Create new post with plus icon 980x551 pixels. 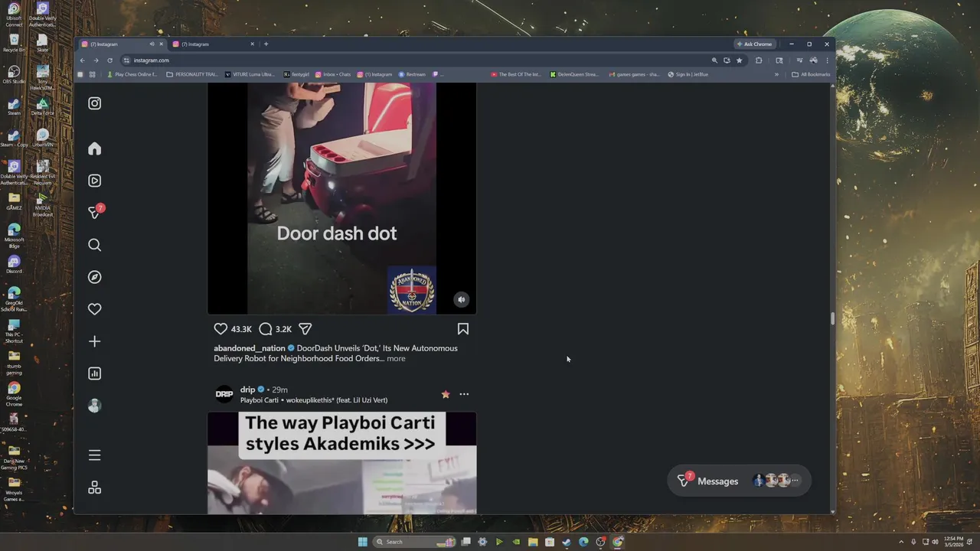click(x=94, y=341)
